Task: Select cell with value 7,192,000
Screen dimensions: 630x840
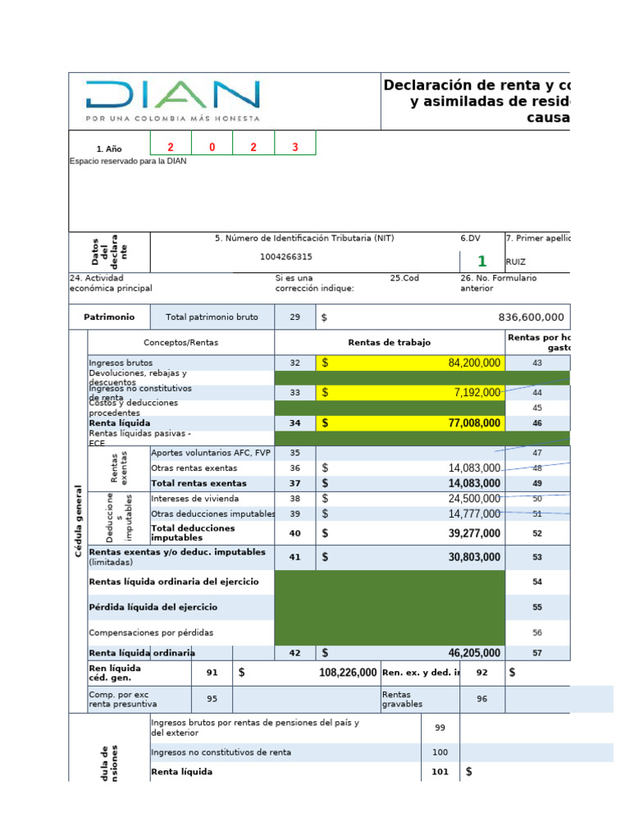Action: click(410, 393)
